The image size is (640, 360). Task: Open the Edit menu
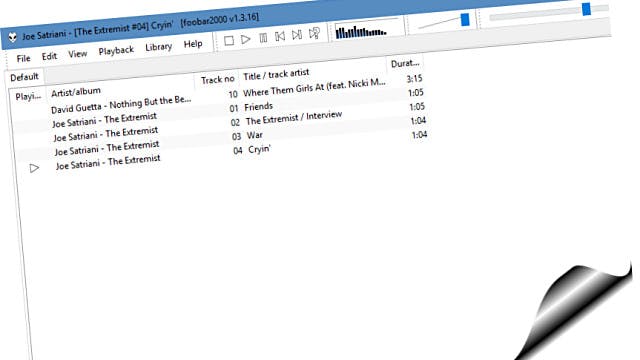coord(49,56)
